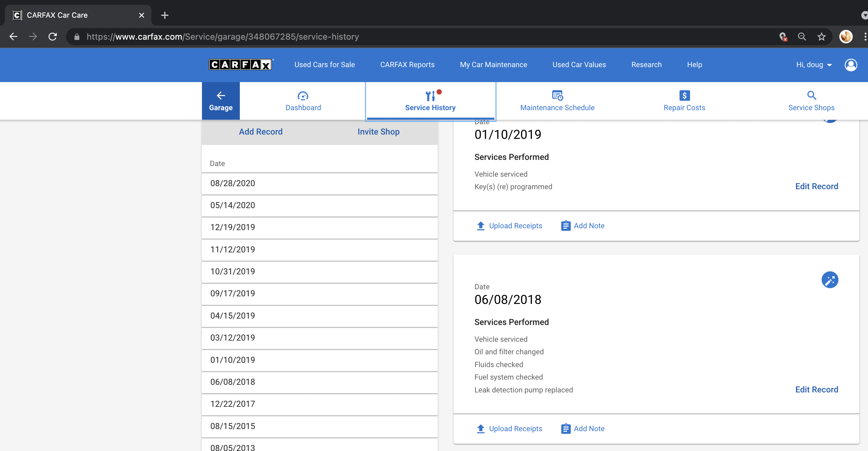Image resolution: width=868 pixels, height=451 pixels.
Task: Click the Maintenance Schedule calendar icon
Action: tap(557, 95)
